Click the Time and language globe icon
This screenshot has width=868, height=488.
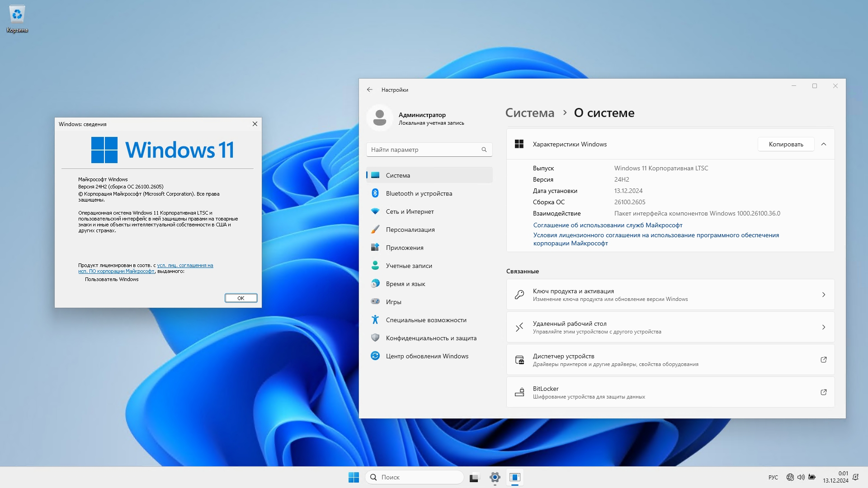(x=375, y=284)
